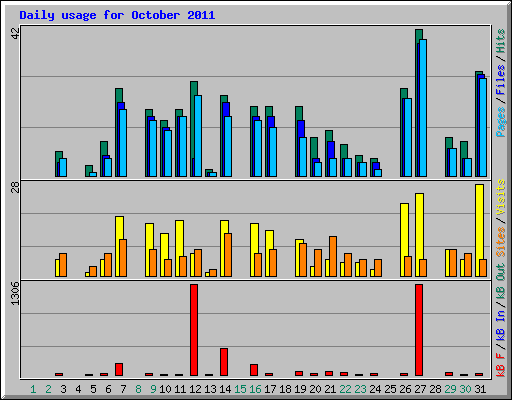Click the light blue pages bar for day 12
The height and width of the screenshot is (400, 512).
pyautogui.click(x=198, y=136)
